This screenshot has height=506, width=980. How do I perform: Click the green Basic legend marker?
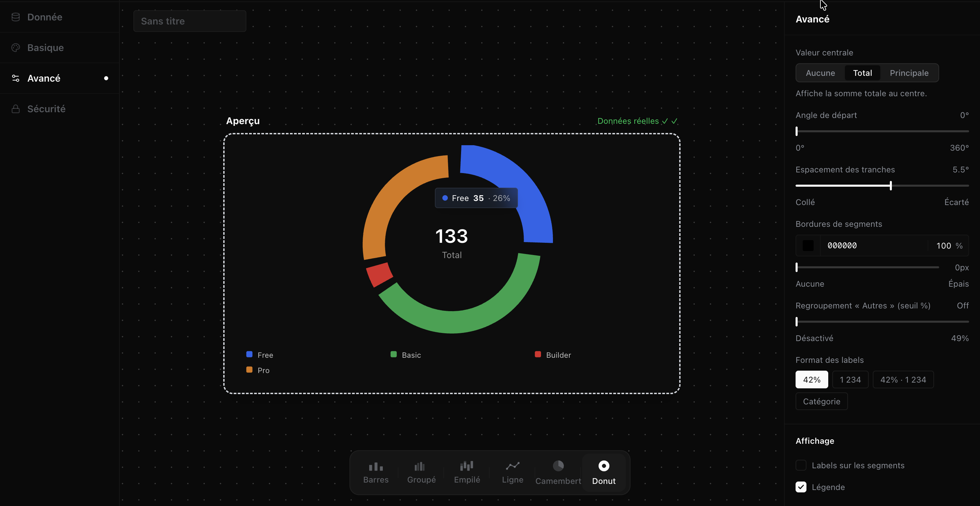click(x=393, y=354)
